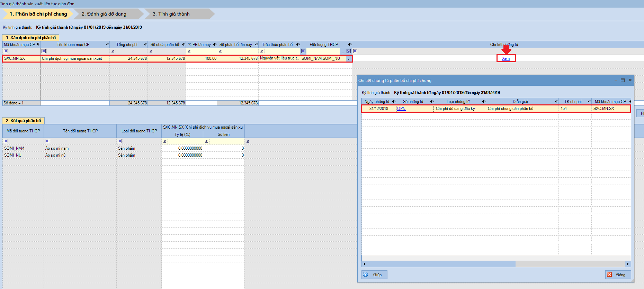The image size is (644, 289).
Task: Click the 'Đóng' button in popup
Action: tap(618, 275)
